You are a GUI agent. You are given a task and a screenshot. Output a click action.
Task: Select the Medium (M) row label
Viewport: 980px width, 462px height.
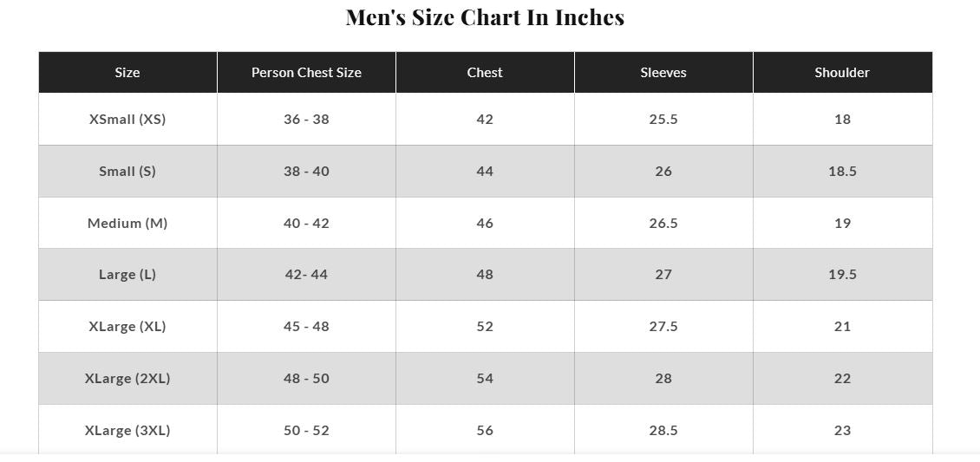point(127,224)
